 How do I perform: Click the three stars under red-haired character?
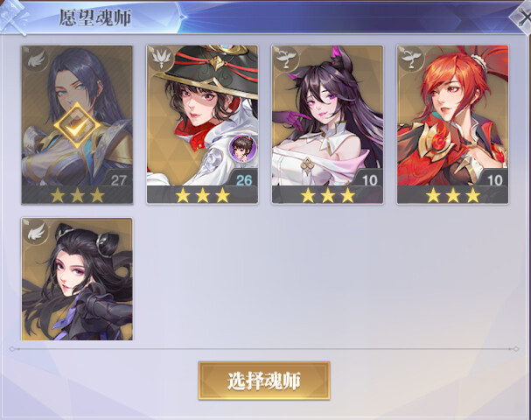pyautogui.click(x=453, y=195)
